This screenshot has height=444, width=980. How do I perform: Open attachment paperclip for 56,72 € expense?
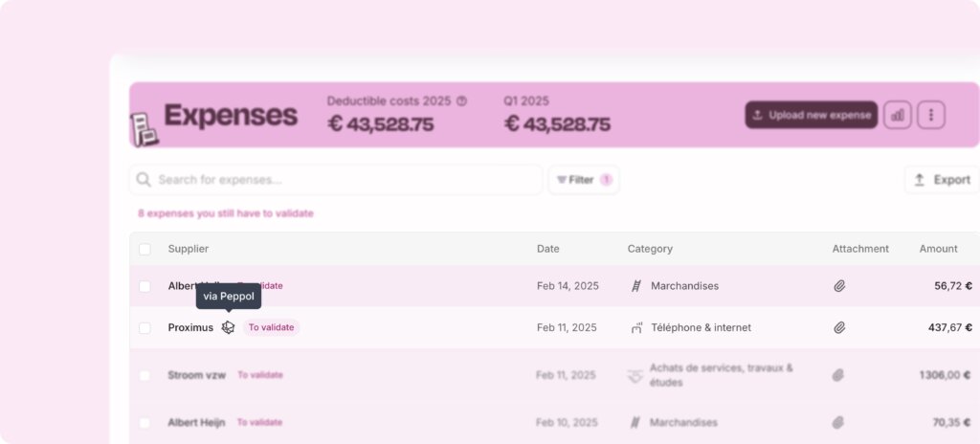tap(839, 286)
